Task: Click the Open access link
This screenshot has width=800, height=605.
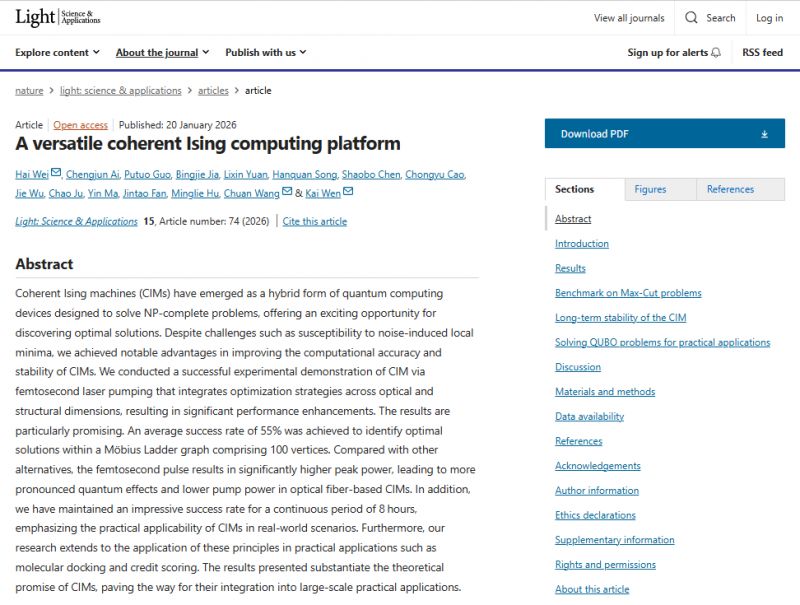Action: [80, 125]
